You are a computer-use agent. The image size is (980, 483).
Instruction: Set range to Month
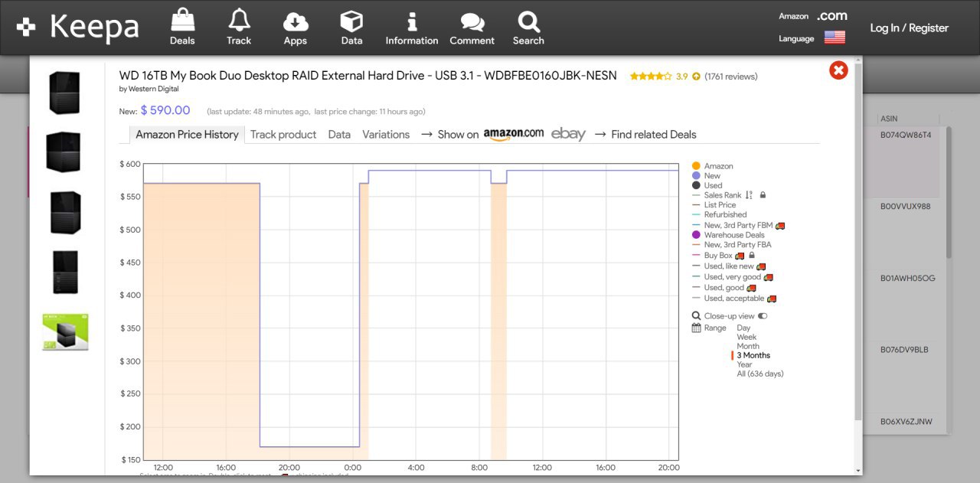(748, 346)
